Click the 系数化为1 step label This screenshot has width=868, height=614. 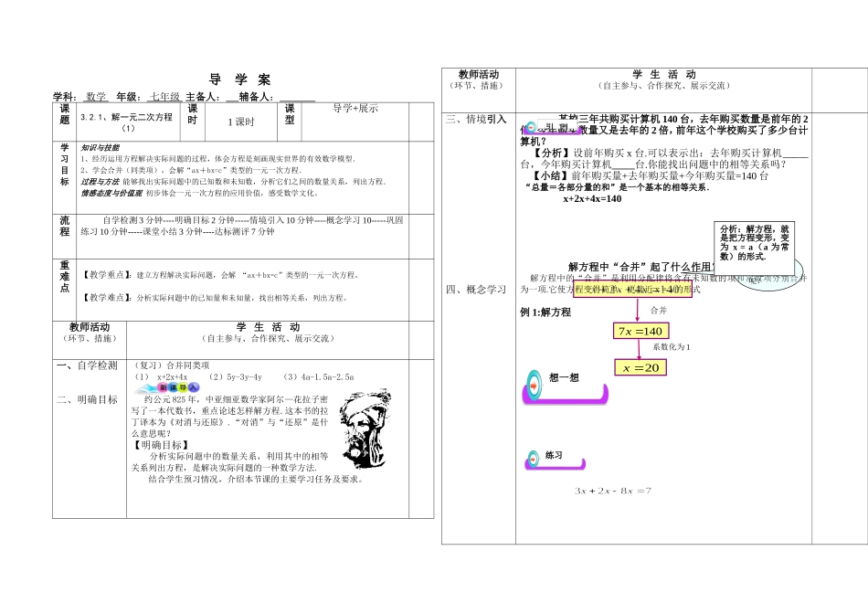coord(672,347)
